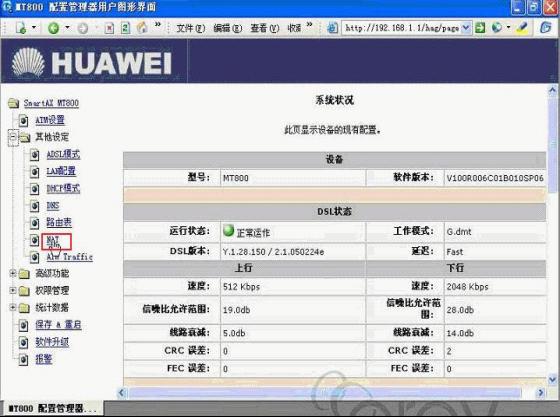Click the address bar URL field
This screenshot has width=560, height=417.
click(x=402, y=28)
